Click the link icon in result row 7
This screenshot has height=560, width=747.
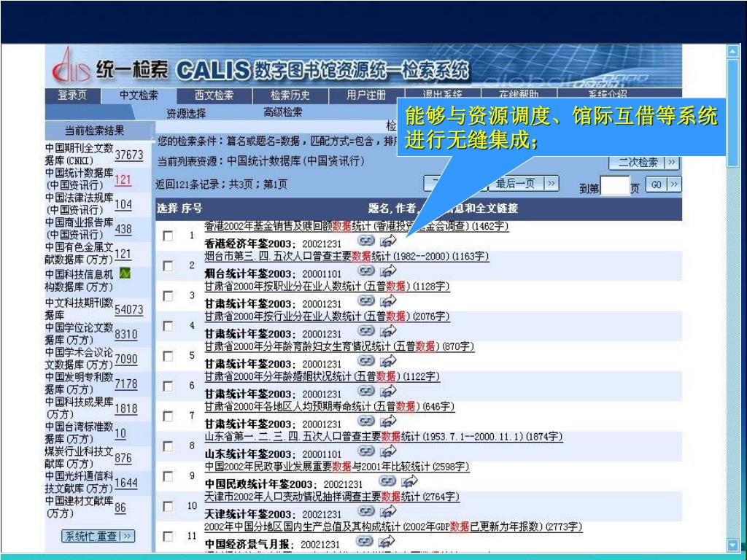pos(366,421)
